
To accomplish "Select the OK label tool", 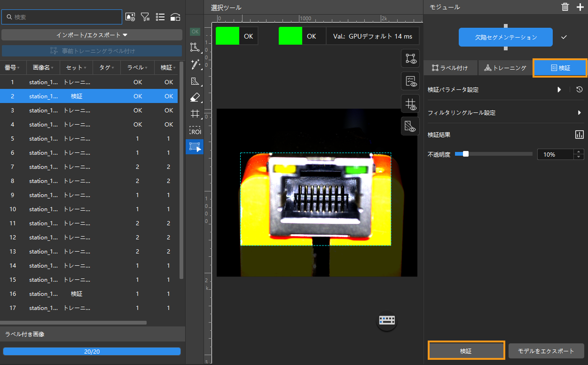I will [x=195, y=32].
